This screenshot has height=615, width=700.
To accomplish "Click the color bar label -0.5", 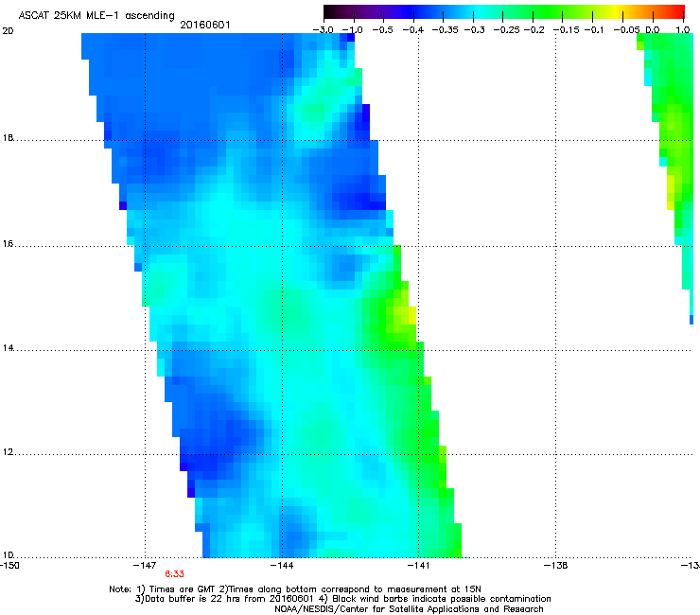I will pyautogui.click(x=382, y=30).
